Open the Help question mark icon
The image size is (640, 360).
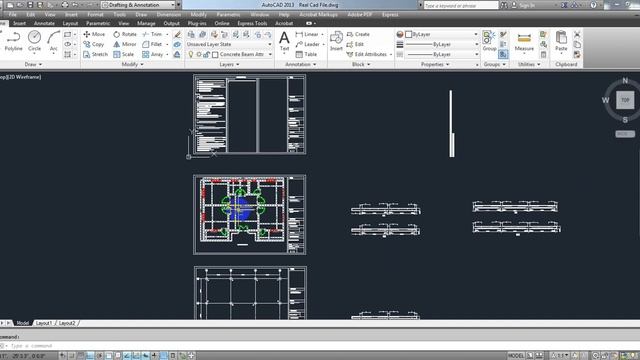(x=593, y=5)
